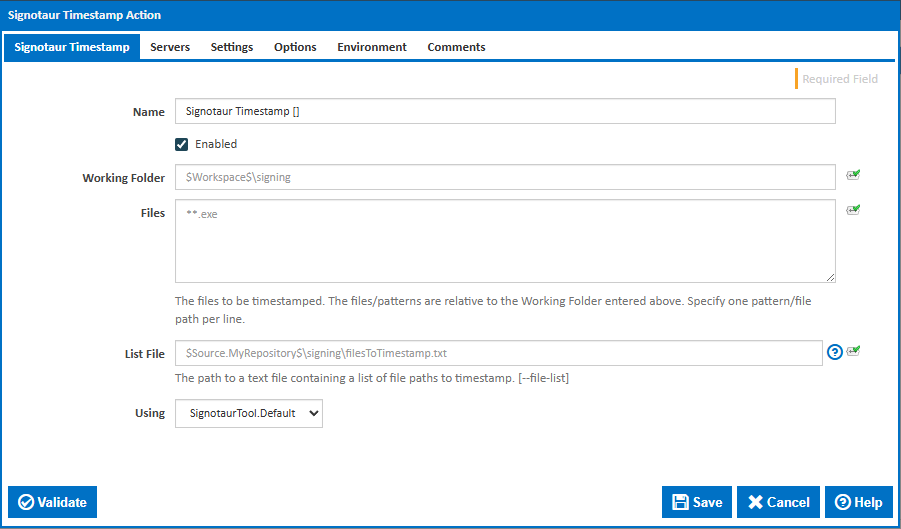Screen dimensions: 901x529
Task: Open the List File help question-mark icon
Action: pos(835,352)
